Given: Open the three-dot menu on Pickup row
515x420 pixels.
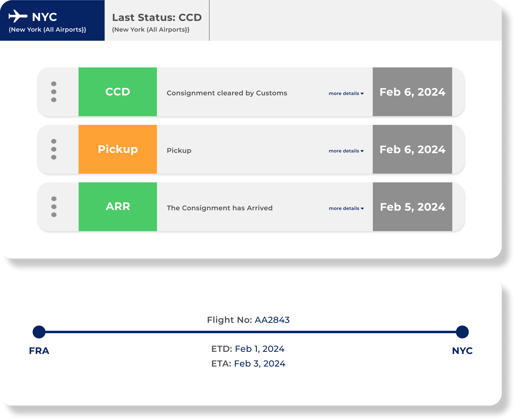Looking at the screenshot, I should pos(54,149).
